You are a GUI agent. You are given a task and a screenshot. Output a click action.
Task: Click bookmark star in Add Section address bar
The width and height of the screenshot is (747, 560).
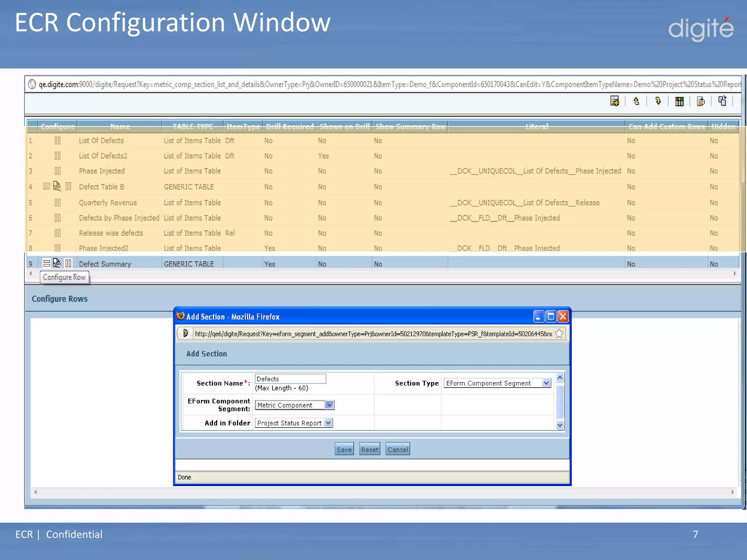click(559, 333)
